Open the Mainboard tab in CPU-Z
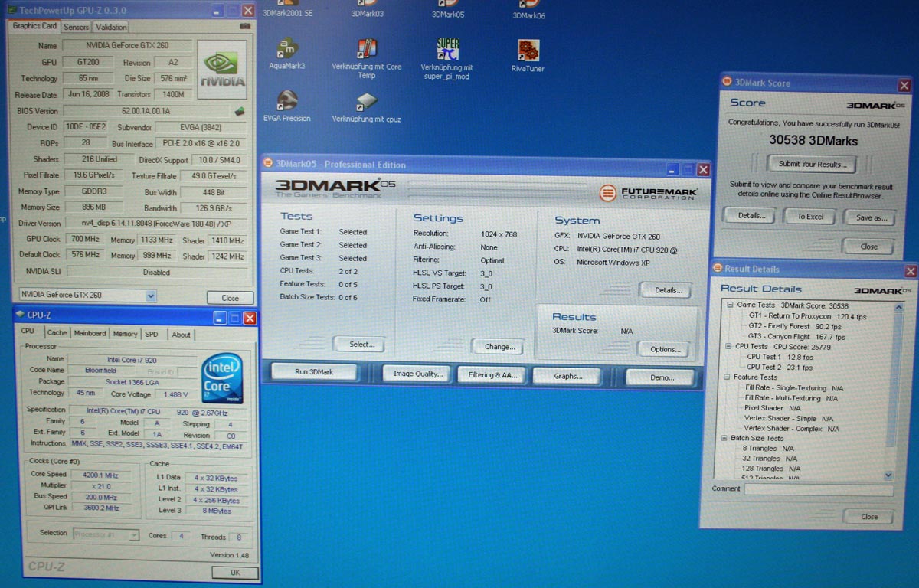This screenshot has height=588, width=919. pos(90,333)
